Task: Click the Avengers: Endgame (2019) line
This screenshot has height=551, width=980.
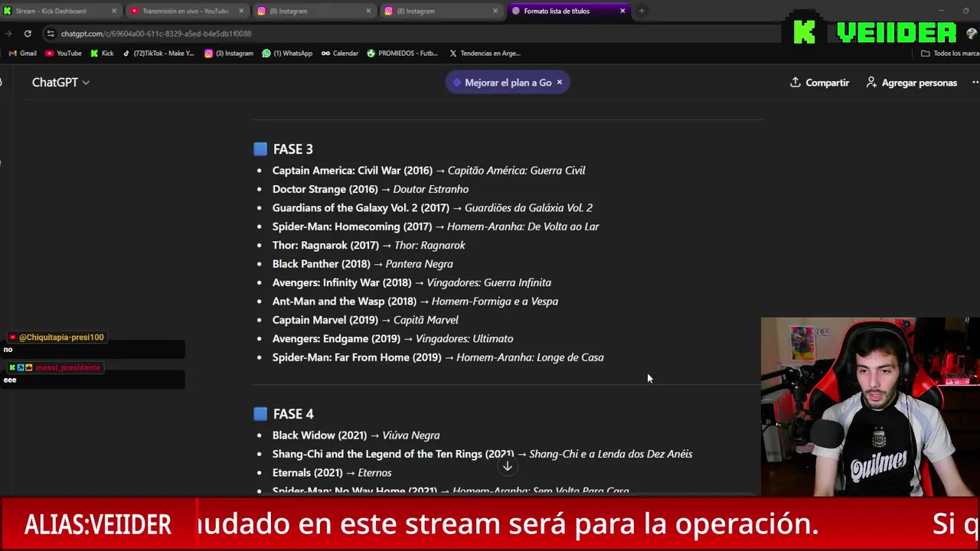Action: (393, 339)
